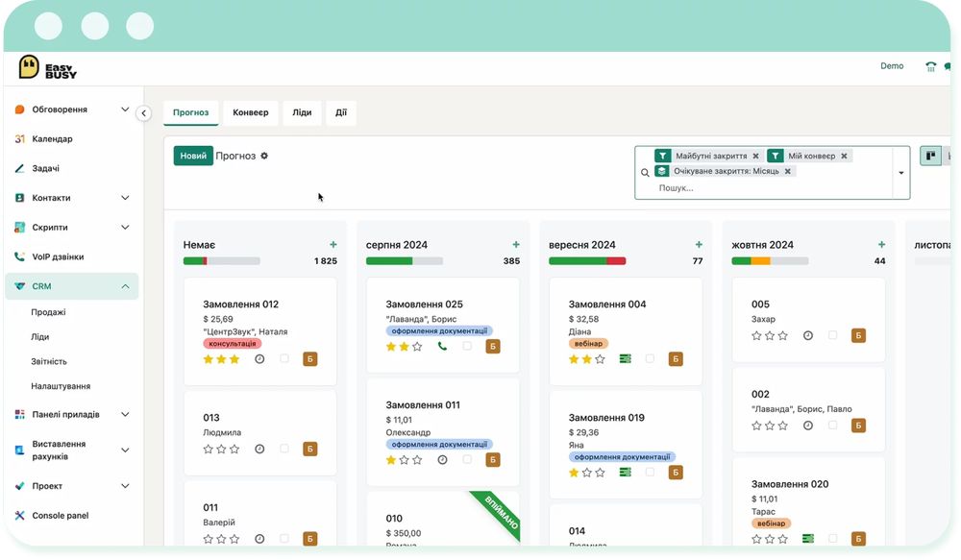This screenshot has width=961, height=560.
Task: Collapse the sidebar with the arrow button
Action: coord(144,113)
